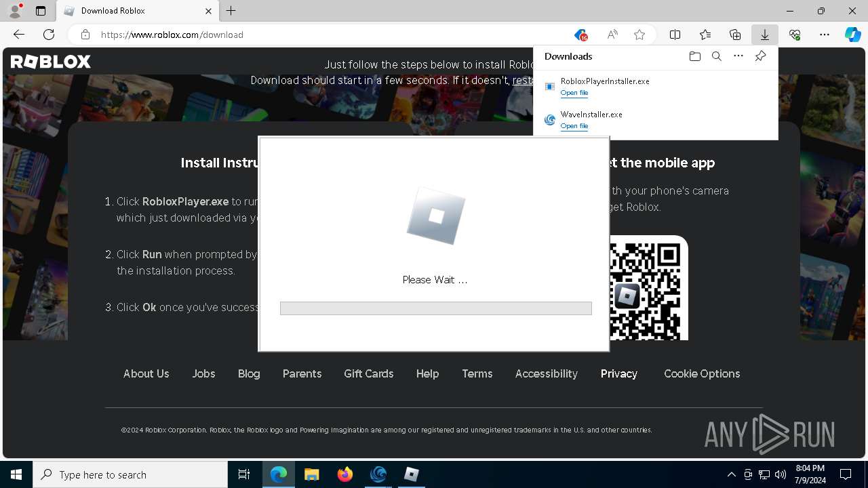Image resolution: width=868 pixels, height=488 pixels.
Task: Open the notification center icon
Action: 846,474
